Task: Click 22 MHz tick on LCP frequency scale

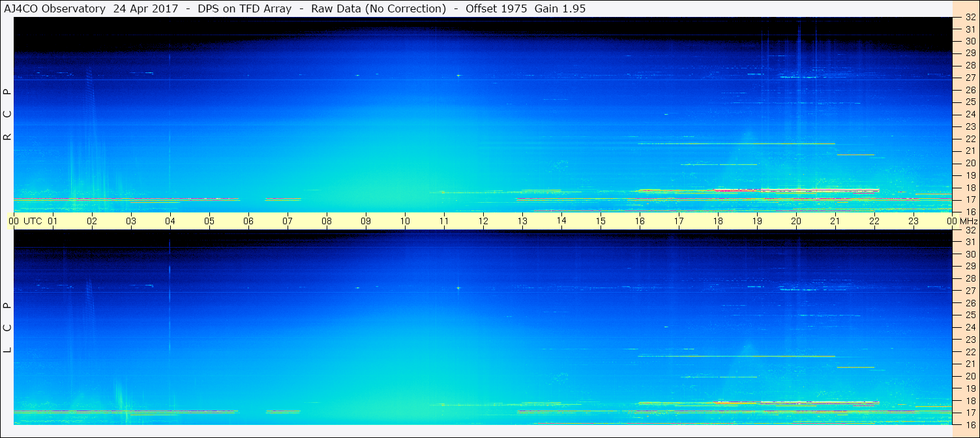Action: (x=970, y=352)
